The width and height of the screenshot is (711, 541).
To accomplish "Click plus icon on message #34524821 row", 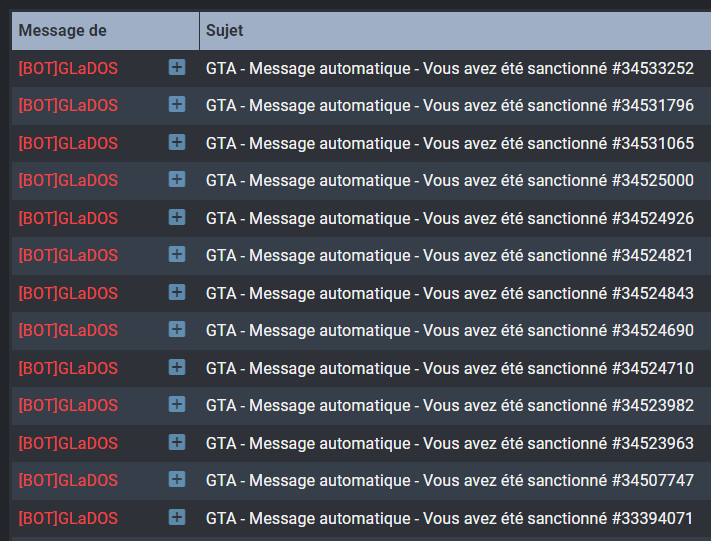I will coord(177,255).
